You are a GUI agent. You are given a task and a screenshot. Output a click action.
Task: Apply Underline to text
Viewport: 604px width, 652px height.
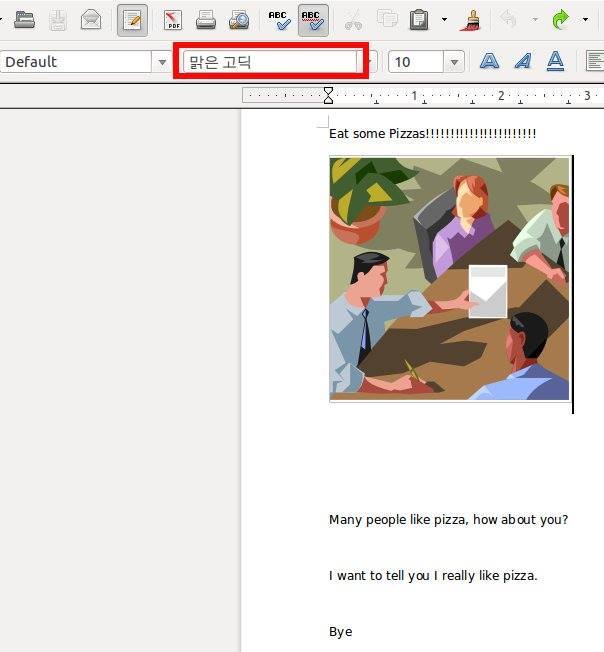tap(555, 62)
